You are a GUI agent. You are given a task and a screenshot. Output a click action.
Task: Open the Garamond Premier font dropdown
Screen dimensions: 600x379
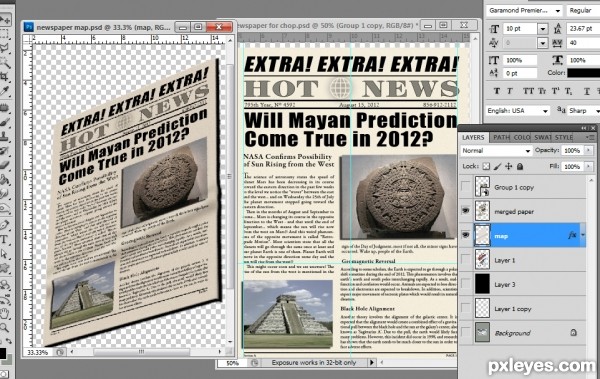pyautogui.click(x=524, y=11)
